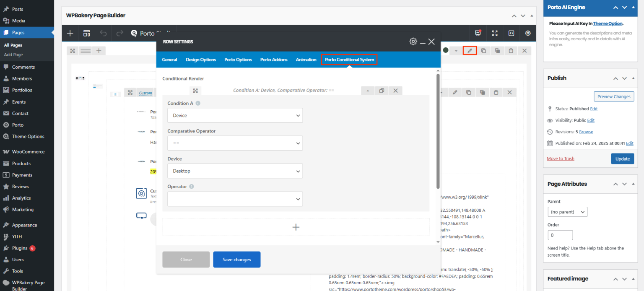Delete Condition A in Row Settings
The image size is (644, 291).
pyautogui.click(x=395, y=91)
